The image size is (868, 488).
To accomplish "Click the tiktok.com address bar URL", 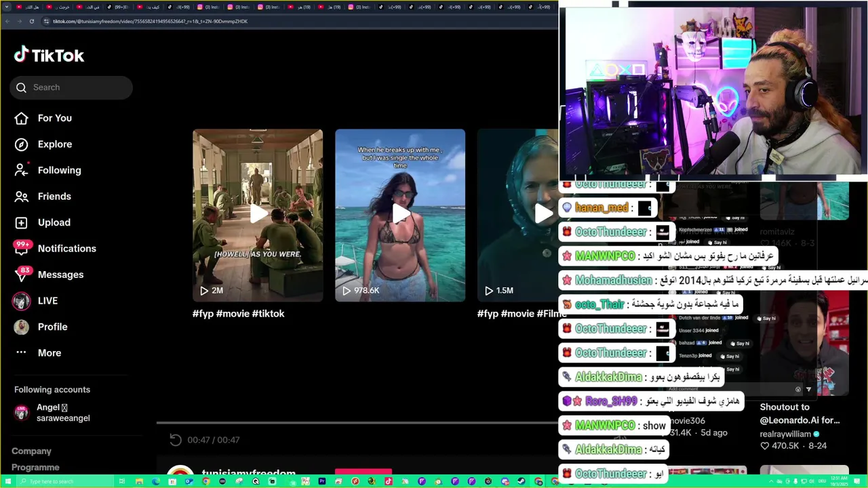I will pos(150,21).
